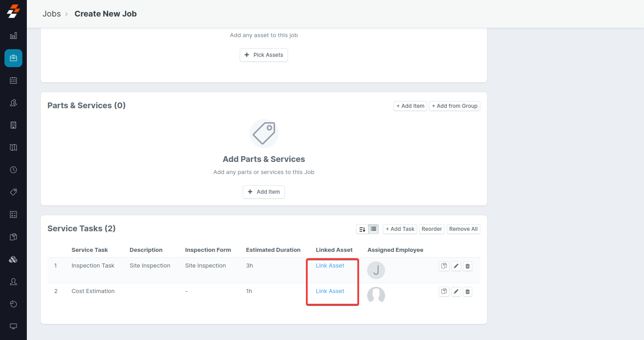Go to Jobs breadcrumb
Screen dimensions: 644x340
click(51, 14)
